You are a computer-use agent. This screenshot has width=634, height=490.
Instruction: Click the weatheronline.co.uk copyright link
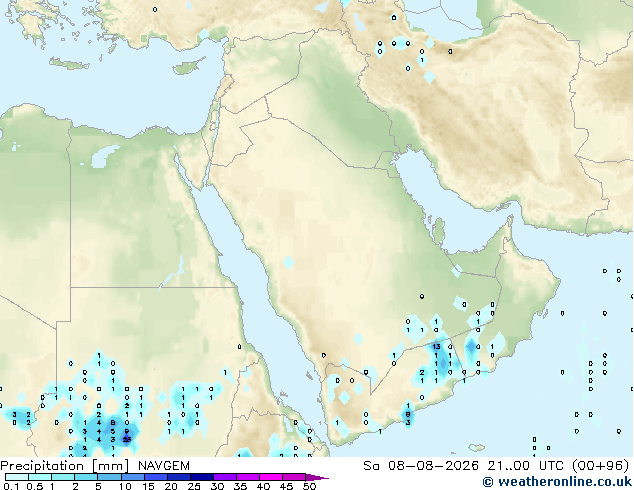[557, 482]
